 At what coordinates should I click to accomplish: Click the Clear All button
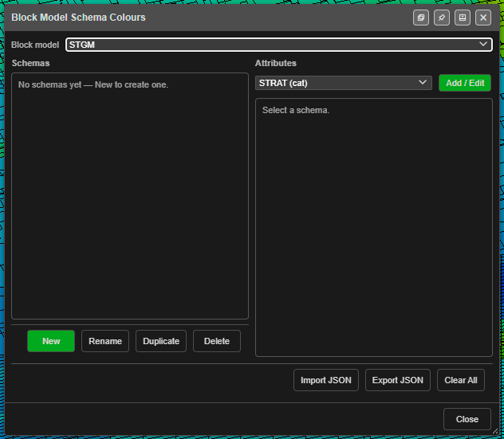click(461, 380)
